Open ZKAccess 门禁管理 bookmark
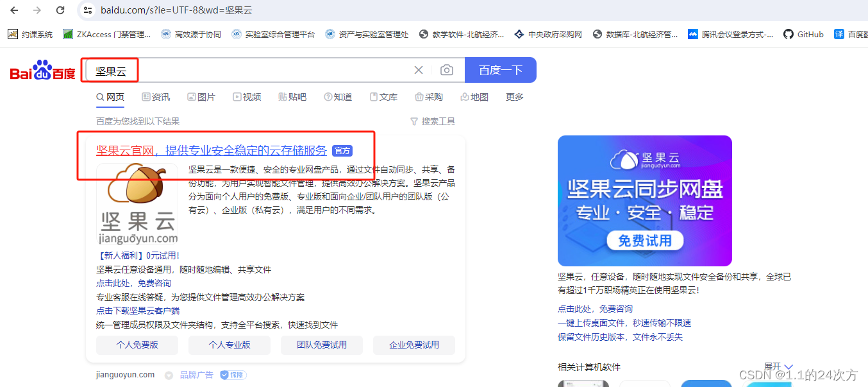 pyautogui.click(x=106, y=34)
